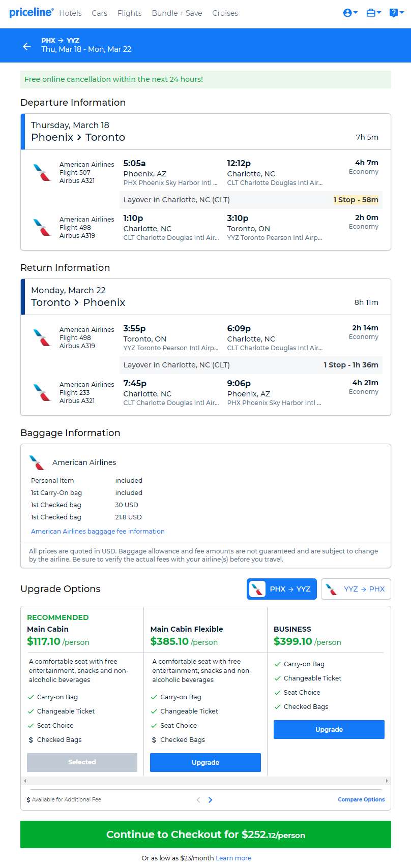Show previous upgrade options with left chevron

(198, 799)
